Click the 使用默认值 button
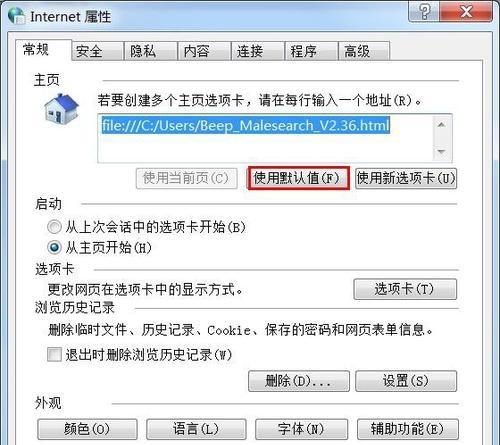This screenshot has height=445, width=500. coord(298,178)
